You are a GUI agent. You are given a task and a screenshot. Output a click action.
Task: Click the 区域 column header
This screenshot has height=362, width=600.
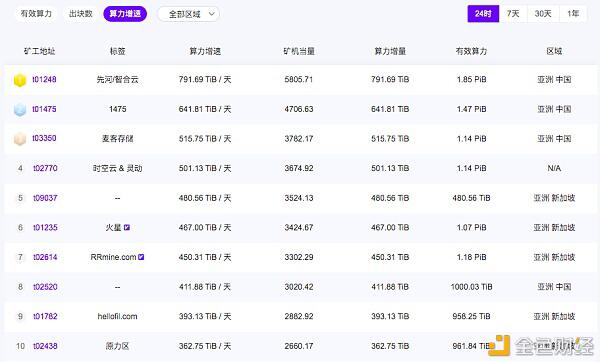pos(554,51)
